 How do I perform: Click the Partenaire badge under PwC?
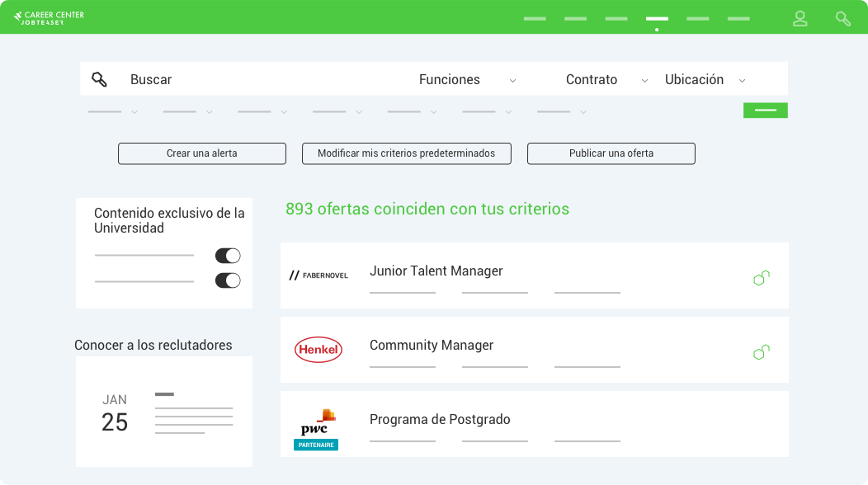tap(316, 445)
